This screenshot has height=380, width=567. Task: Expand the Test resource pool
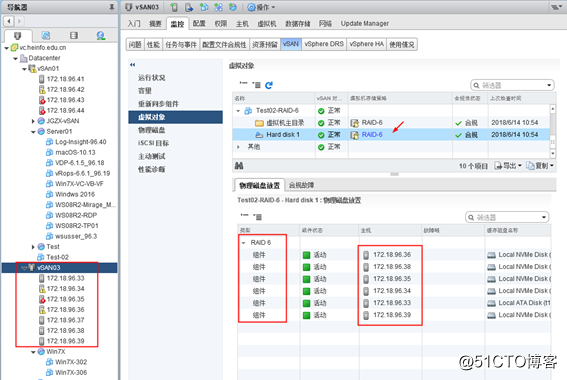point(33,247)
